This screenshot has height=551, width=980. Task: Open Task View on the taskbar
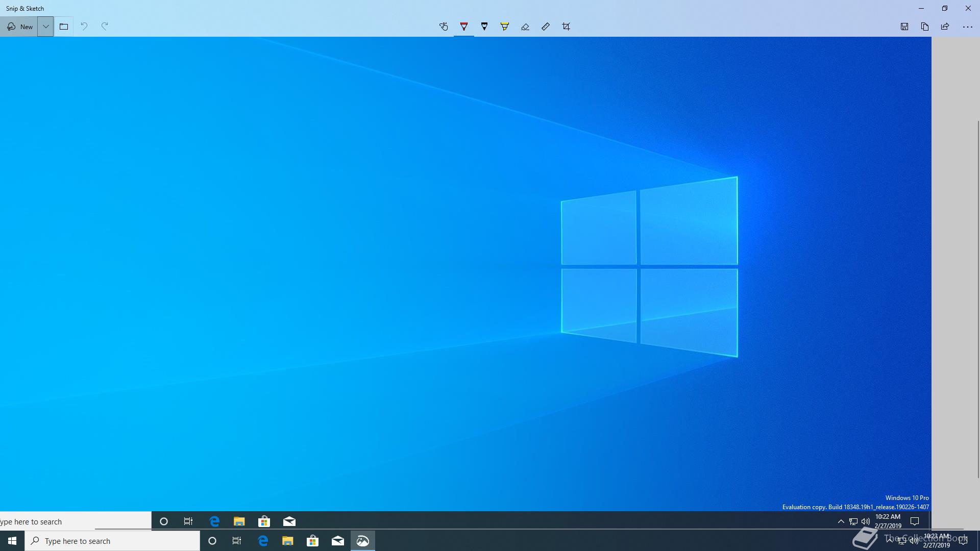237,541
